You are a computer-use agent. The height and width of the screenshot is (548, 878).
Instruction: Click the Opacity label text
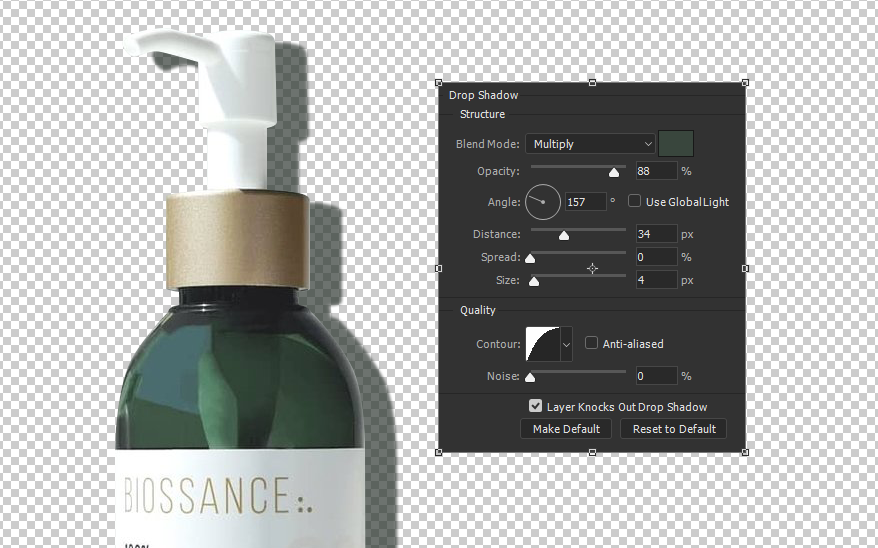[498, 171]
